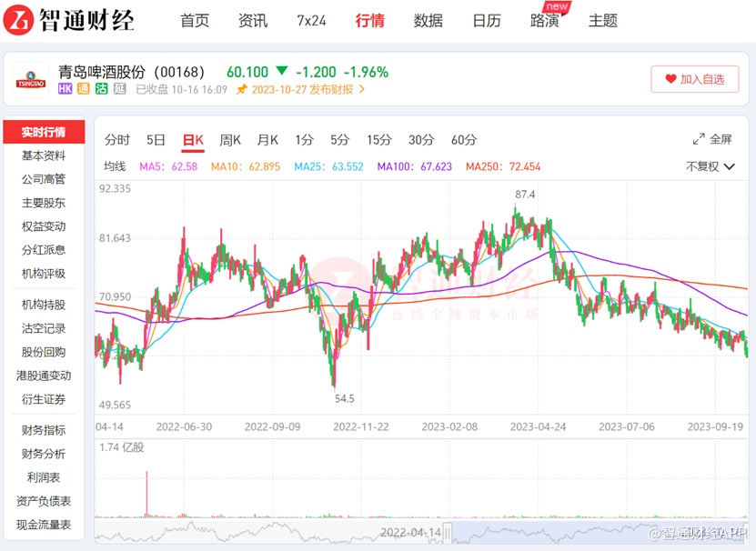Viewport: 756px width, 551px height.
Task: Open 沽空记录 in the sidebar
Action: coord(44,329)
